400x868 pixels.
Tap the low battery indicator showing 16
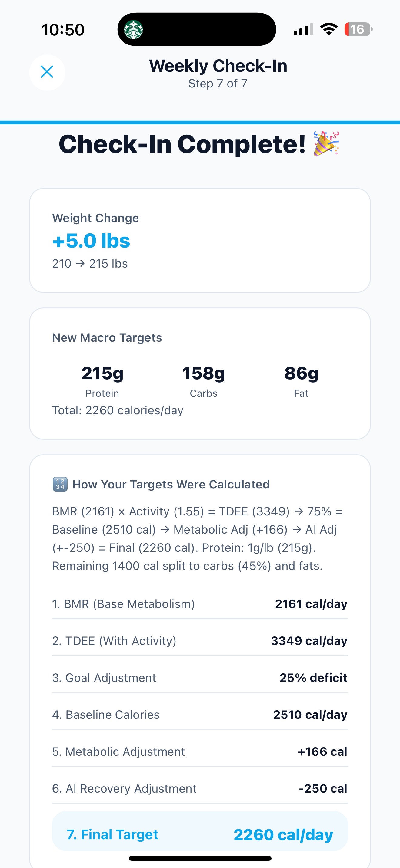click(x=358, y=30)
